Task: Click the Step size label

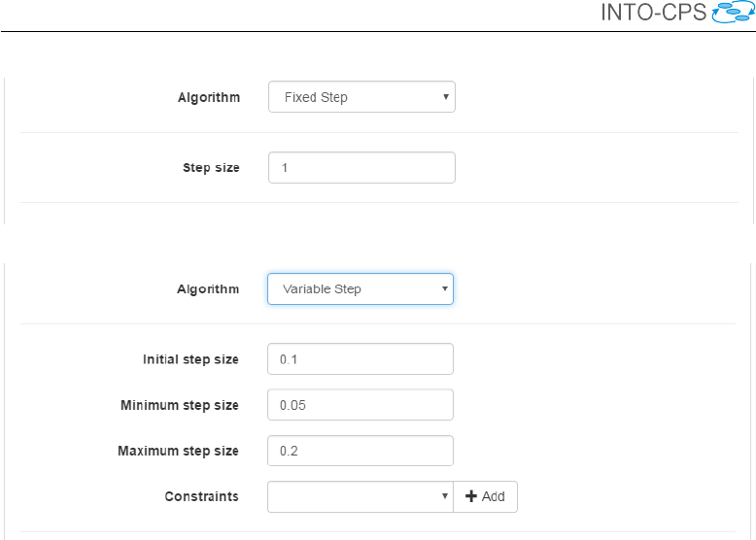Action: click(x=211, y=168)
